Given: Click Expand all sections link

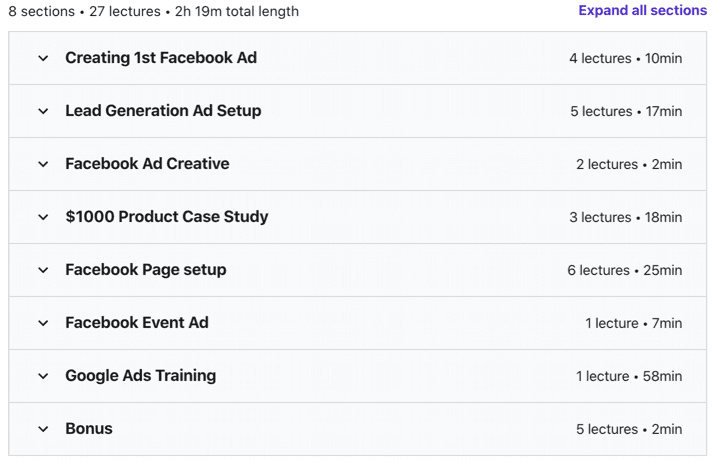Looking at the screenshot, I should [642, 10].
